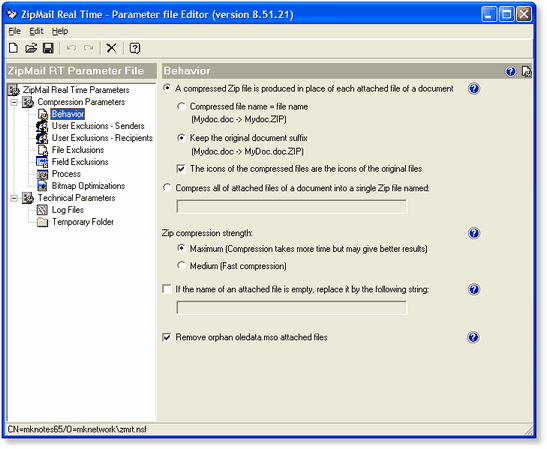Select Zip file per attached file option
The width and height of the screenshot is (547, 449).
point(167,88)
